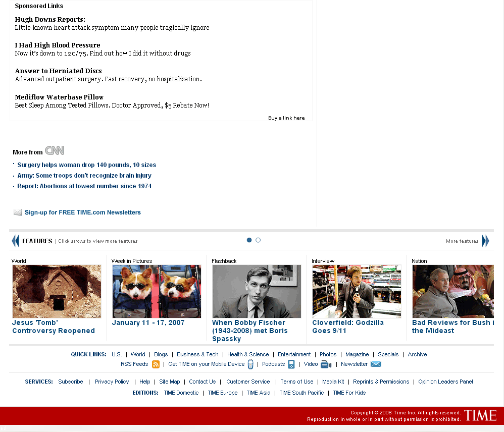
Task: Open When Bobby Fischer met Boris Spassky headline
Action: (250, 331)
